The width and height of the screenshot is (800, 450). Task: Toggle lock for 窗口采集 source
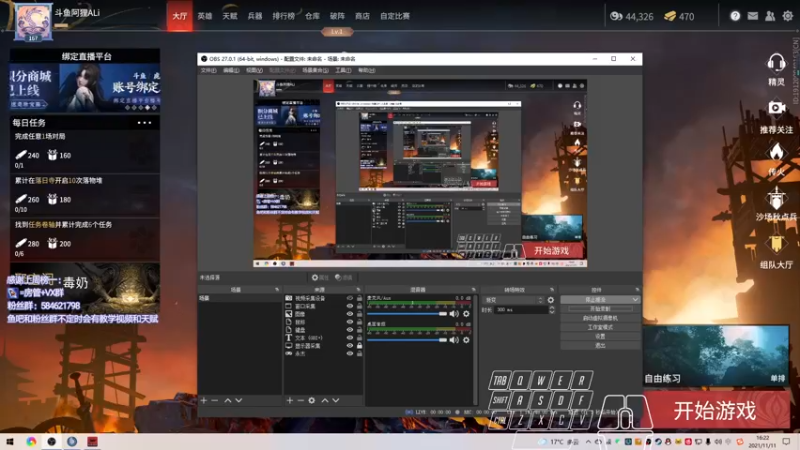tap(359, 306)
